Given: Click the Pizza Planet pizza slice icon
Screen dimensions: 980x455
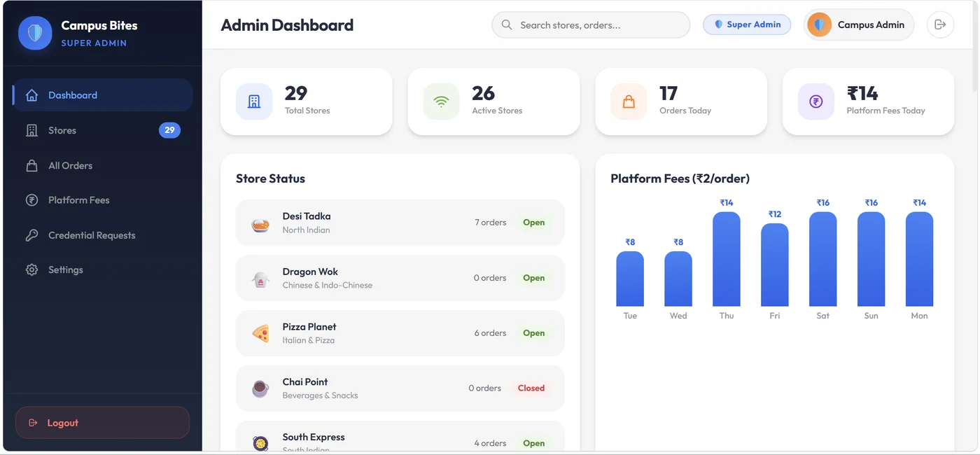Looking at the screenshot, I should [260, 333].
